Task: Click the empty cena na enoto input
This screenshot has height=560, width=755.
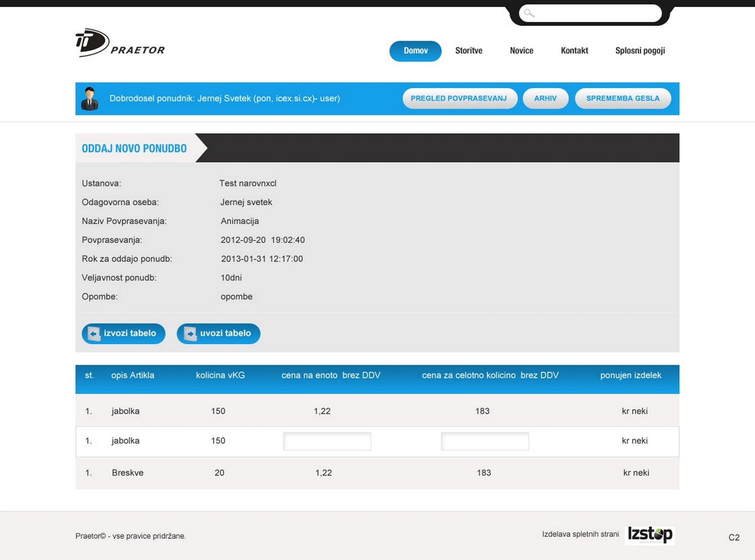Action: (x=327, y=441)
